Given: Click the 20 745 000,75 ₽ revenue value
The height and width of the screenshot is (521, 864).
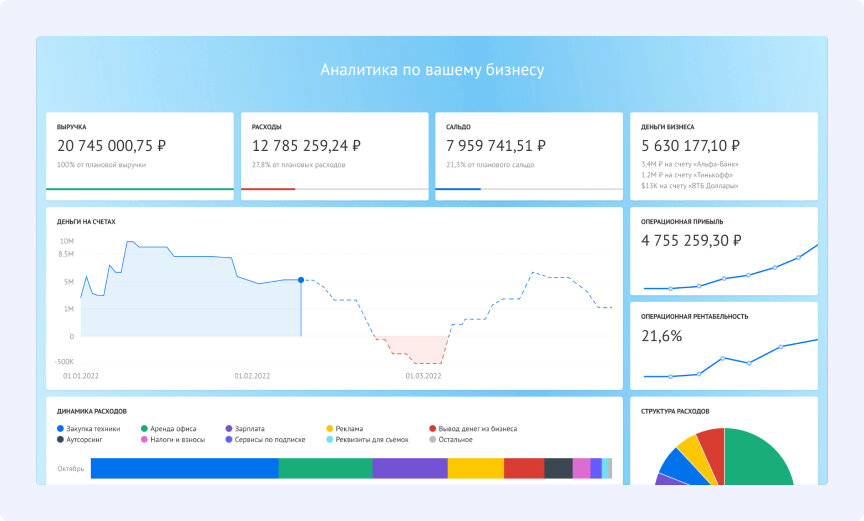Looking at the screenshot, I should (x=111, y=146).
